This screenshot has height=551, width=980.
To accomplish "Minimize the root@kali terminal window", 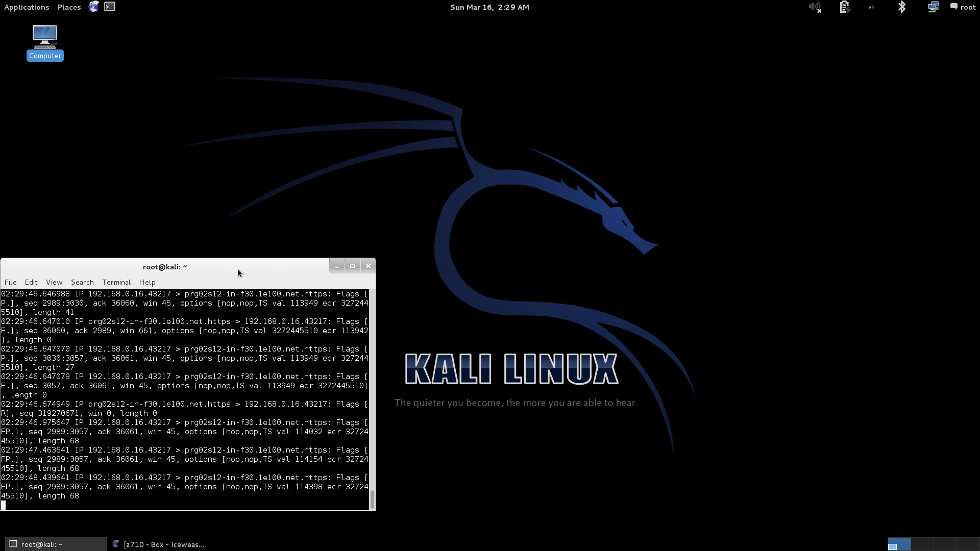I will (336, 266).
